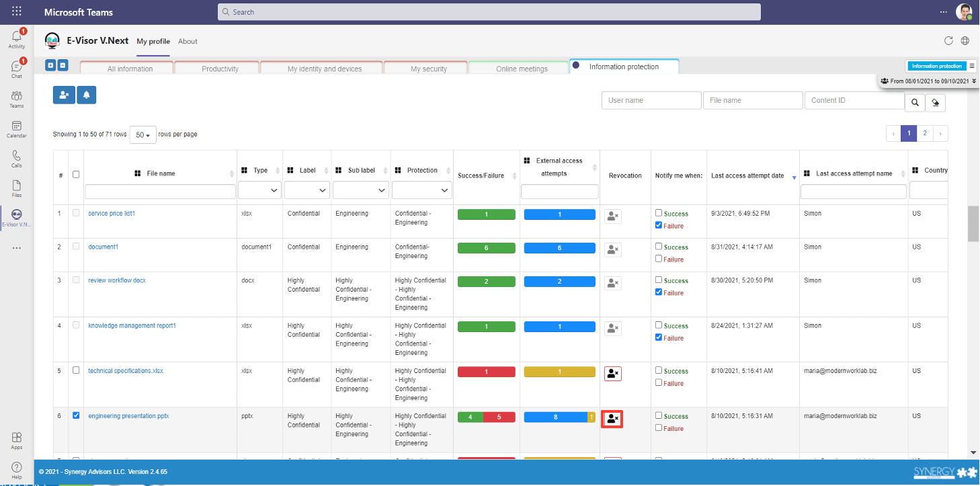Viewport: 980px width, 486px height.
Task: Click the refresh icon at top right
Action: point(948,41)
